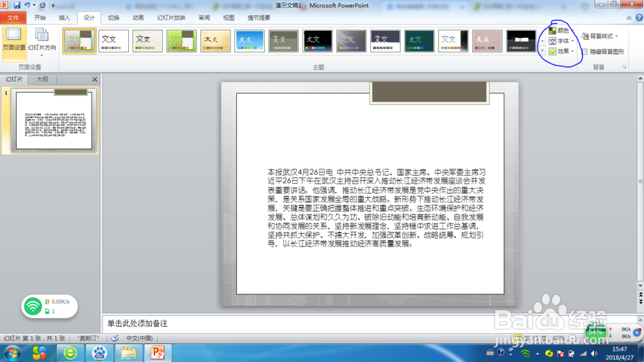Switch to the Transitions (切换) tab
This screenshot has width=644, height=362.
114,17
